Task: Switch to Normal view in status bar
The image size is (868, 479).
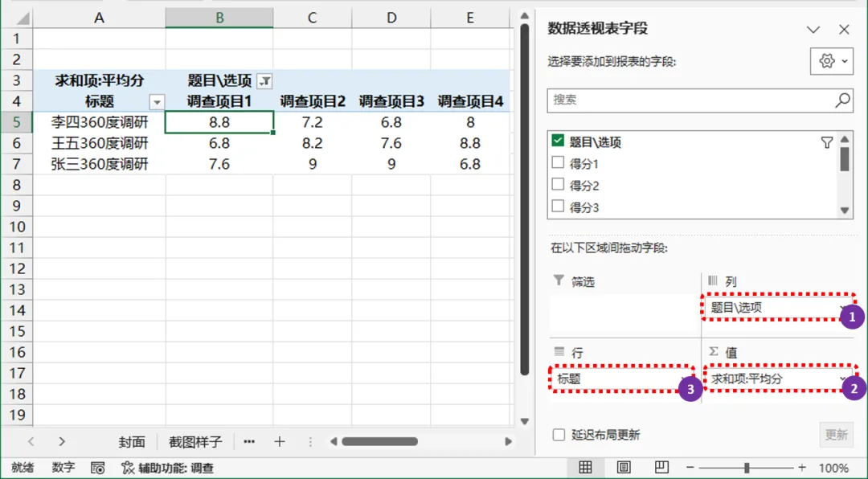Action: pos(585,468)
